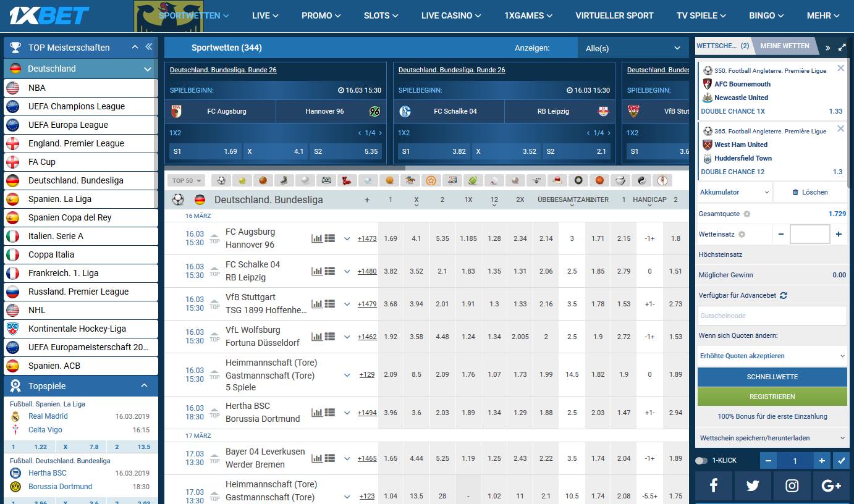Open the Facebook social page
Screen dimensions: 854x504
pyautogui.click(x=714, y=486)
